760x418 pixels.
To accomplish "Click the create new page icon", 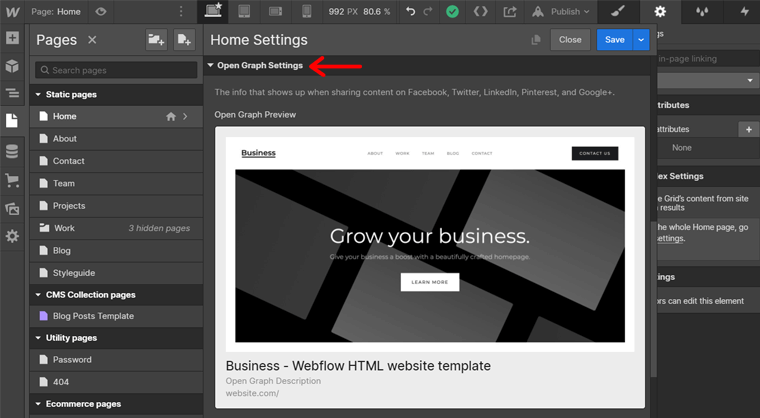I will [x=184, y=40].
